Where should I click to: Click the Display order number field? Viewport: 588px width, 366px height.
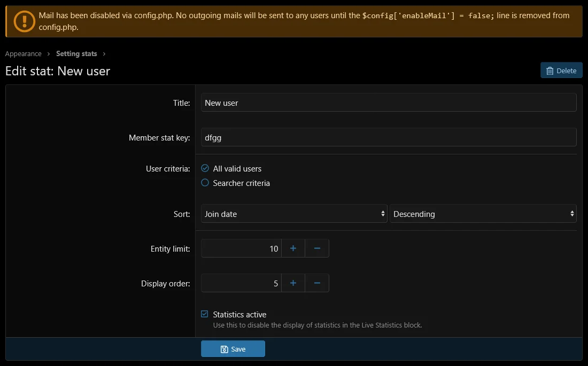tap(241, 283)
